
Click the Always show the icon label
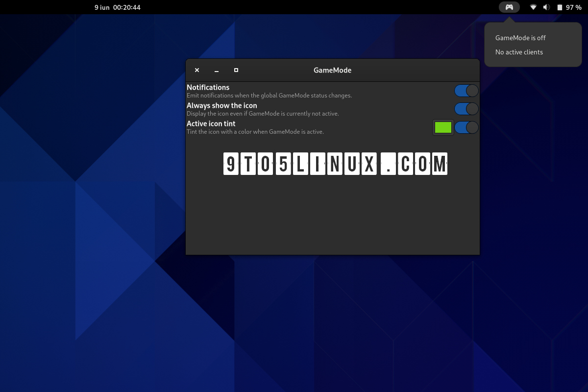pyautogui.click(x=221, y=105)
